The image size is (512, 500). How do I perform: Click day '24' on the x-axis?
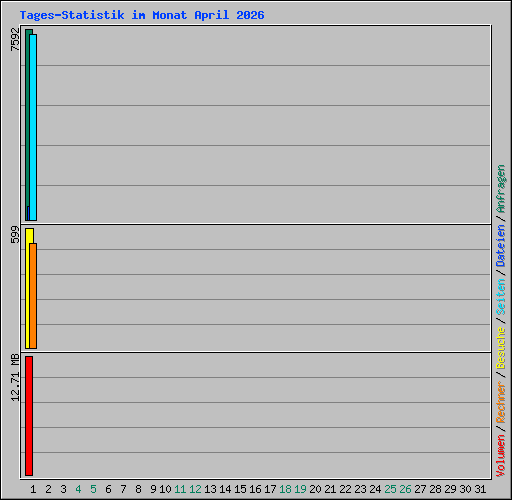click(x=375, y=489)
